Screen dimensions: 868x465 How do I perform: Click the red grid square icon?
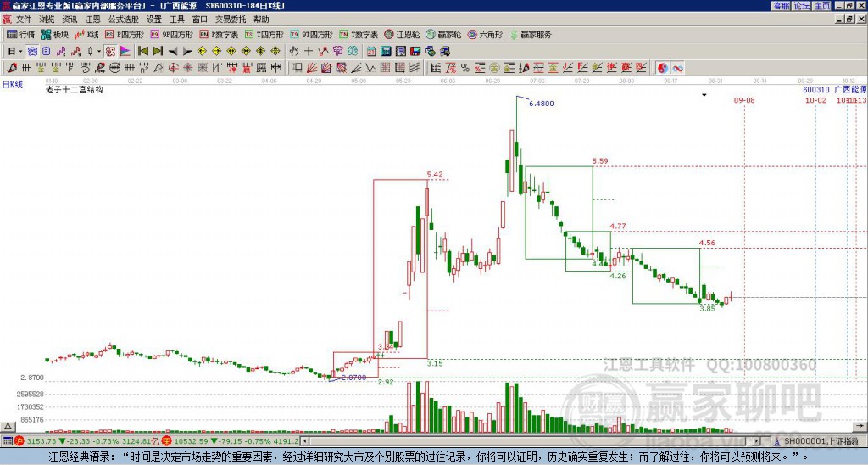tap(386, 68)
